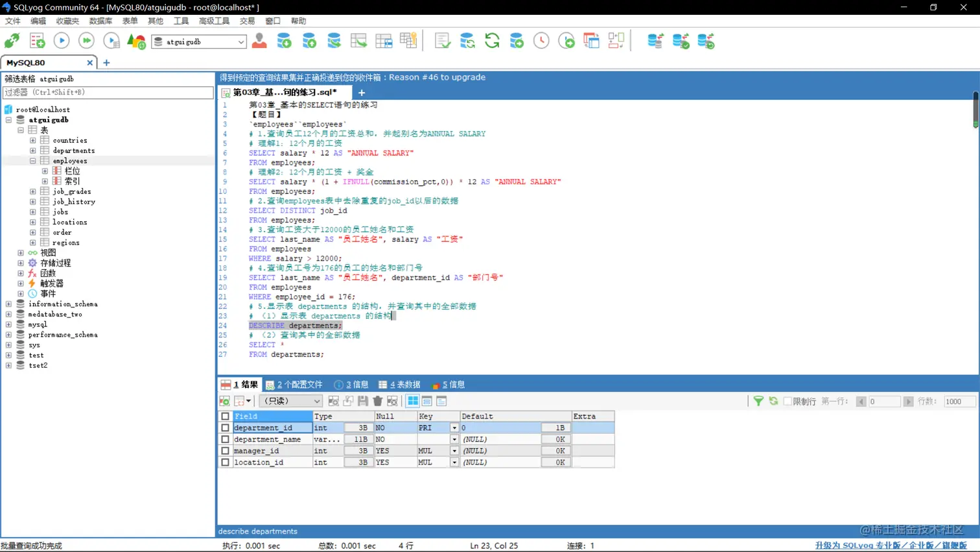Run the execute query play icon
Screen dimensions: 980x552
tap(62, 41)
